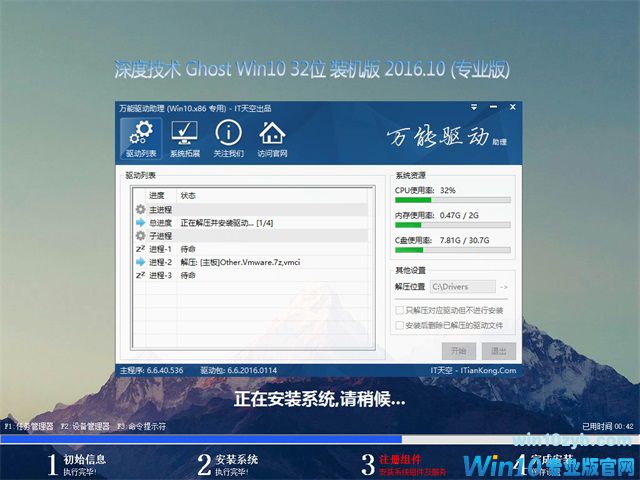This screenshot has height=480, width=640.
Task: Click the sleeping icon beside 进程-3
Action: point(140,275)
